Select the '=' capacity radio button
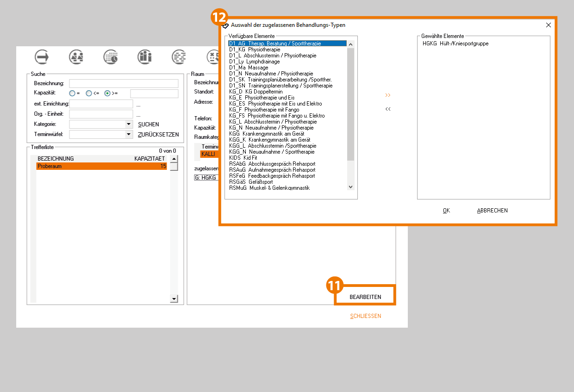This screenshot has width=574, height=392. tap(72, 93)
